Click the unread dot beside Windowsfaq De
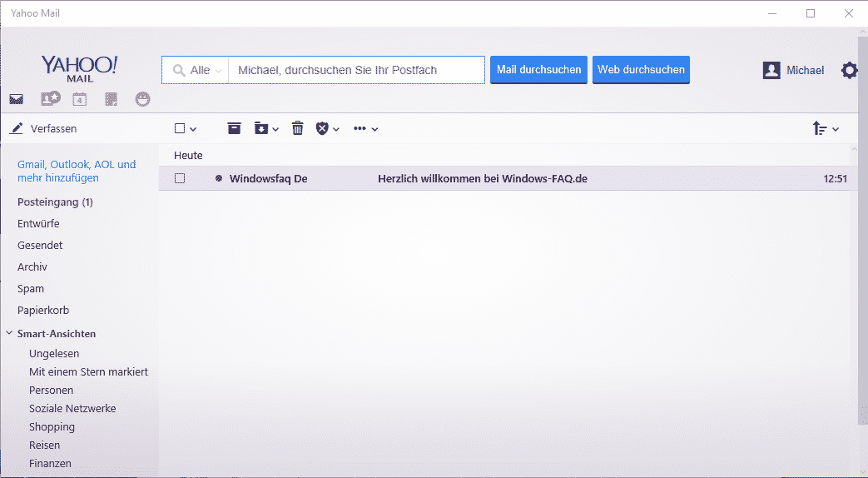This screenshot has height=478, width=868. [219, 178]
